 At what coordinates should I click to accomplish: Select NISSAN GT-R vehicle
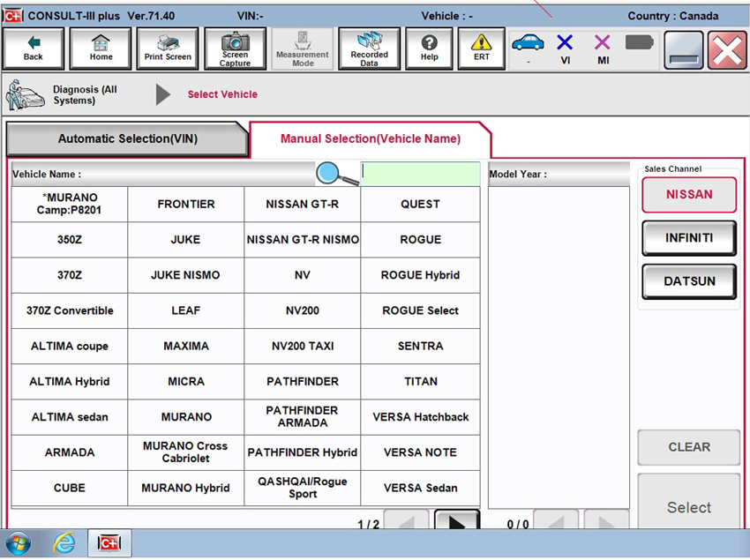point(303,205)
